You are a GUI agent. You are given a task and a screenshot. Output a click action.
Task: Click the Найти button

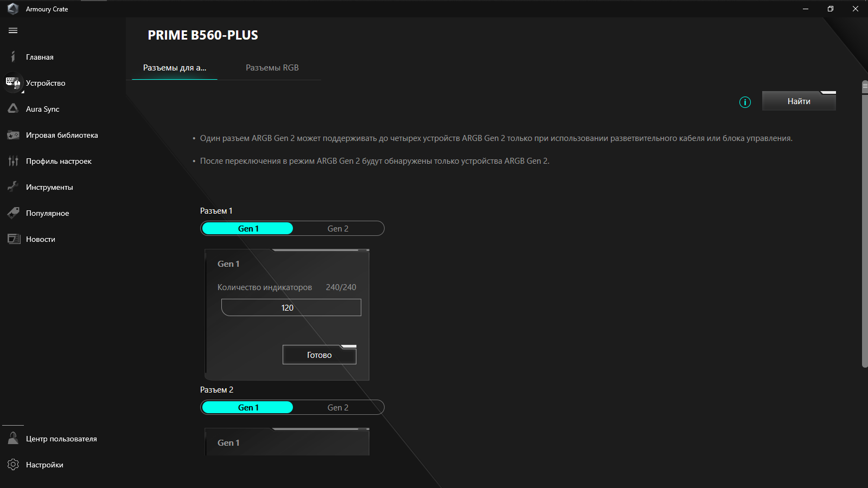[x=799, y=101]
